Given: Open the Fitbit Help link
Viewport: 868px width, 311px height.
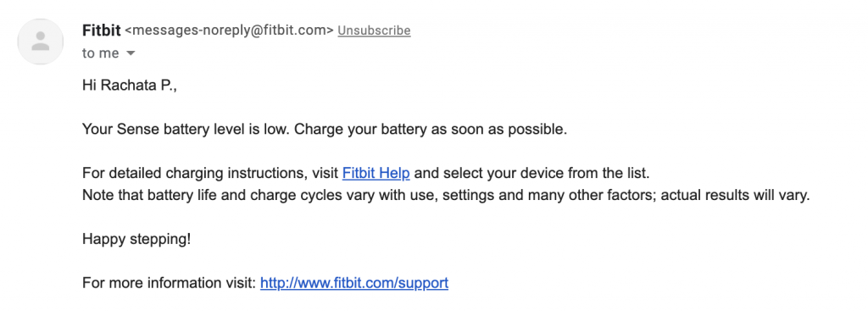Looking at the screenshot, I should point(376,173).
